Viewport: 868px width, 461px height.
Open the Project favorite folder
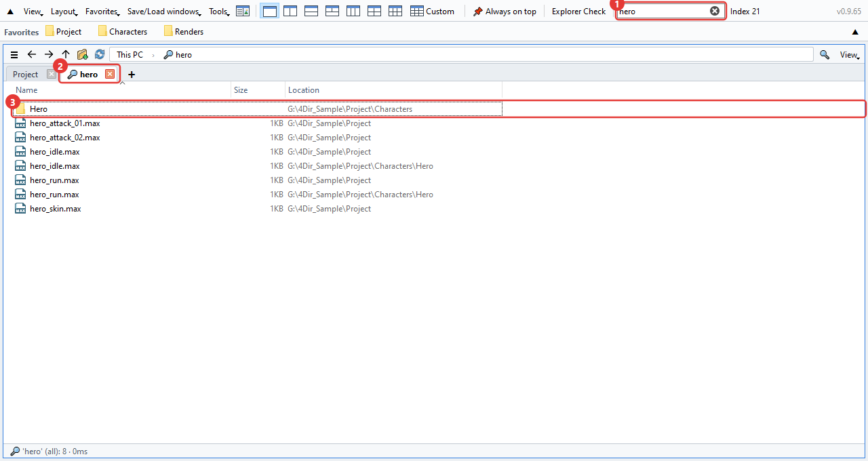(x=64, y=32)
